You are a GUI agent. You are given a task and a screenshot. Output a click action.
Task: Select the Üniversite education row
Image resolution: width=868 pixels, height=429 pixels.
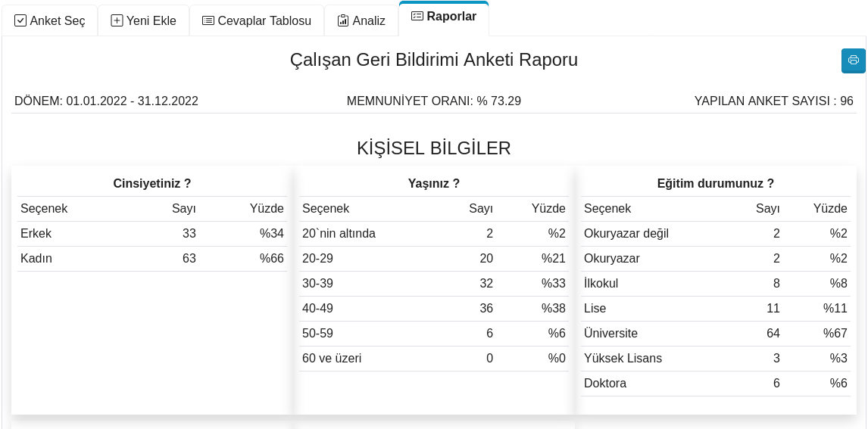pyautogui.click(x=716, y=334)
